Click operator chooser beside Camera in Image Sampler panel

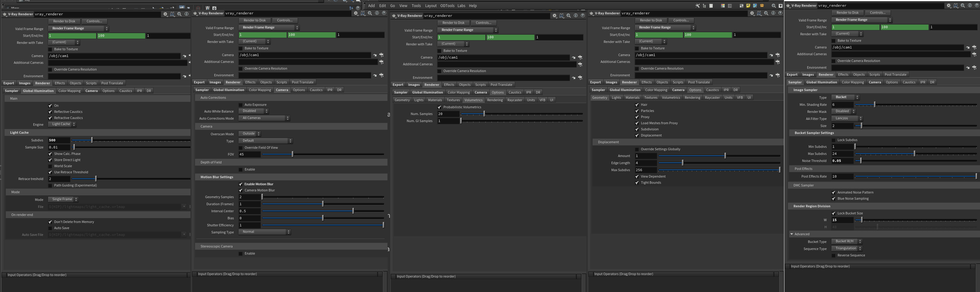(974, 48)
